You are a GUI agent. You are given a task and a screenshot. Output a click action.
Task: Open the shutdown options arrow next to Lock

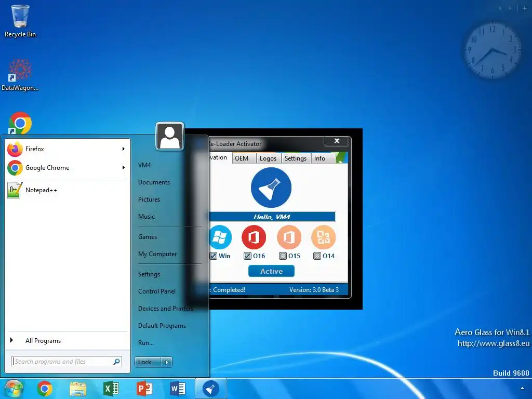click(167, 362)
